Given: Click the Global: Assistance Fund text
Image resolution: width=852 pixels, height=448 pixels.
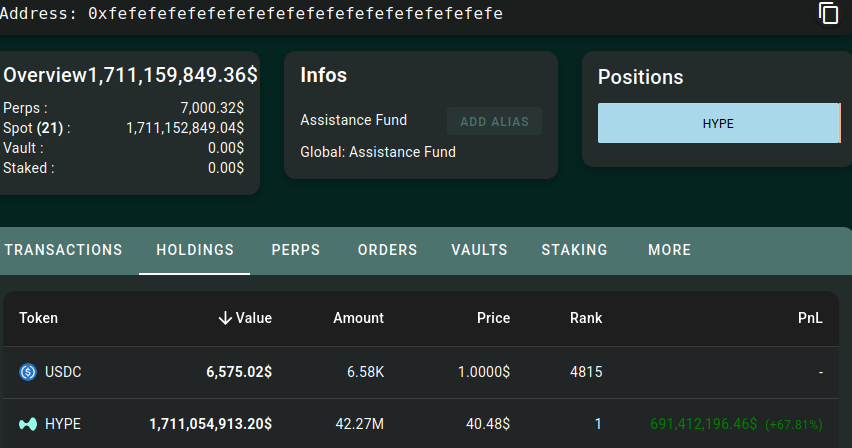Looking at the screenshot, I should tap(378, 152).
